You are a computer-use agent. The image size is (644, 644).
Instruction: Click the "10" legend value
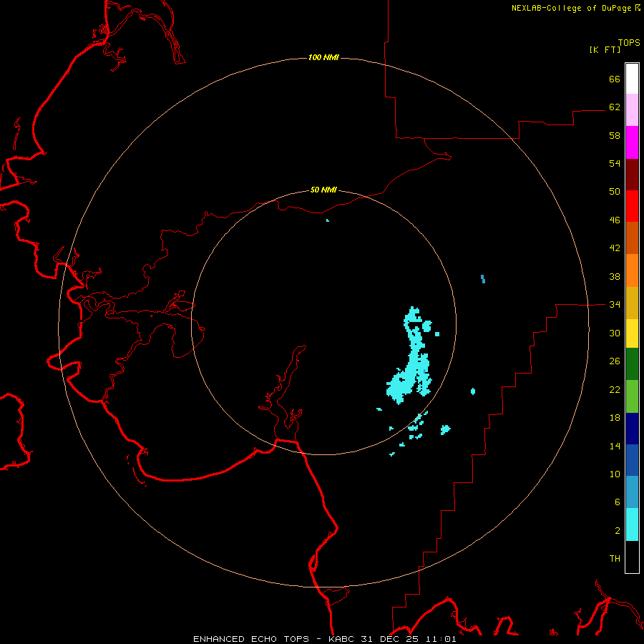coord(615,474)
